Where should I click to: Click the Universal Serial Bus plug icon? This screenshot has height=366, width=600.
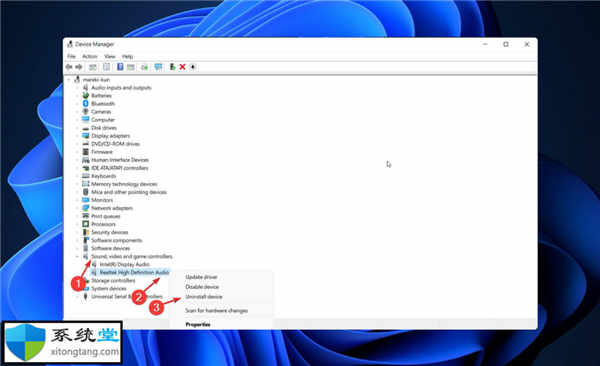[x=86, y=296]
